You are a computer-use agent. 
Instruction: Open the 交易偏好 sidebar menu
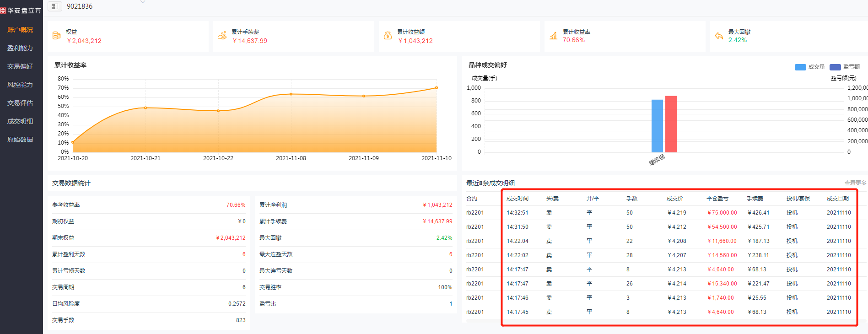20,66
